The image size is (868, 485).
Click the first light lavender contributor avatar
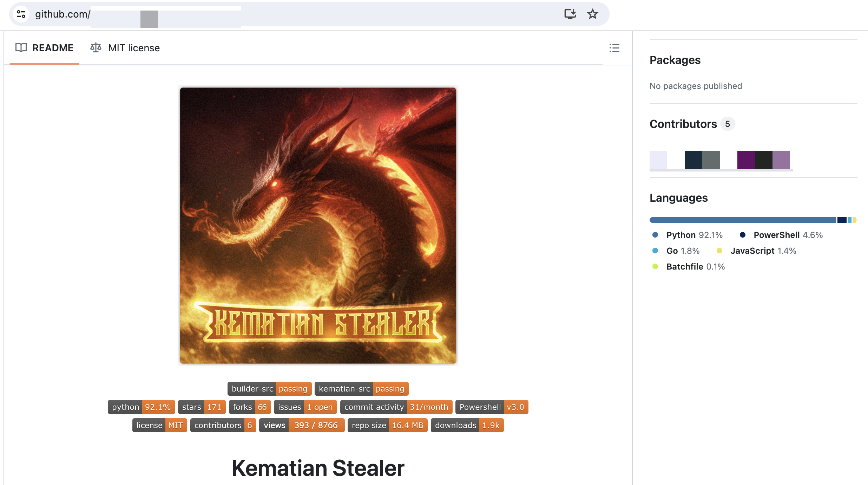(x=658, y=160)
